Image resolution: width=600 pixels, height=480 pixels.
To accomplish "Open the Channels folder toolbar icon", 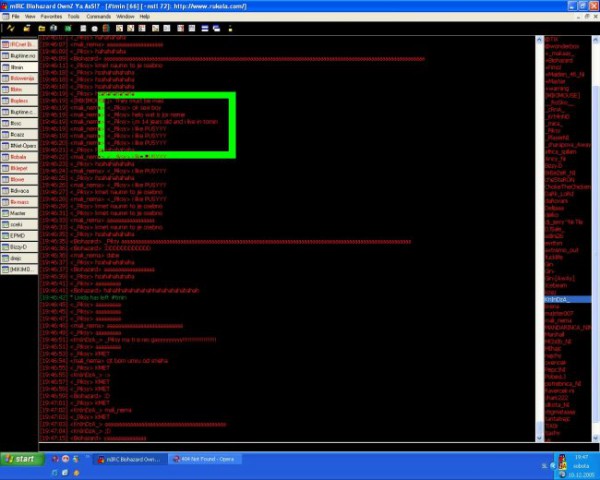I will [42, 28].
